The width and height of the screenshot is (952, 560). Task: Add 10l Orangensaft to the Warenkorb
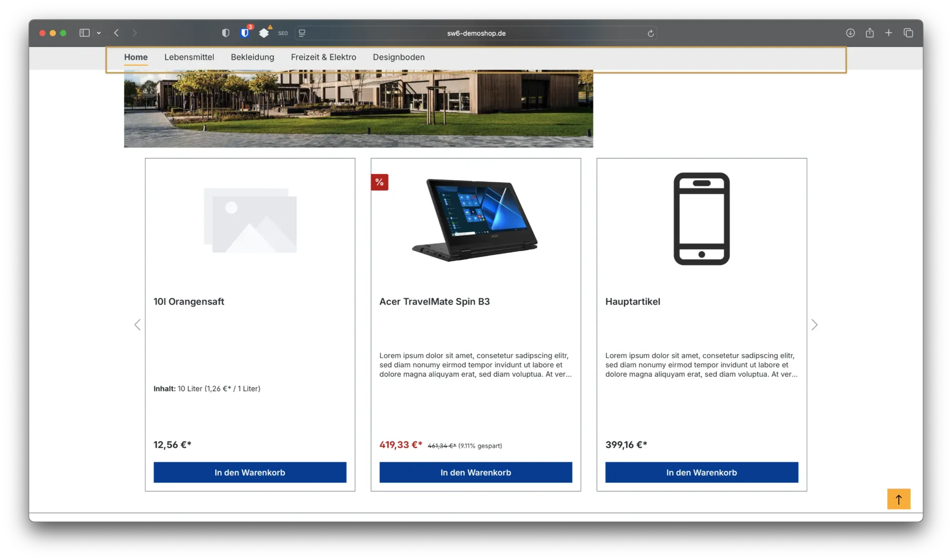(250, 472)
